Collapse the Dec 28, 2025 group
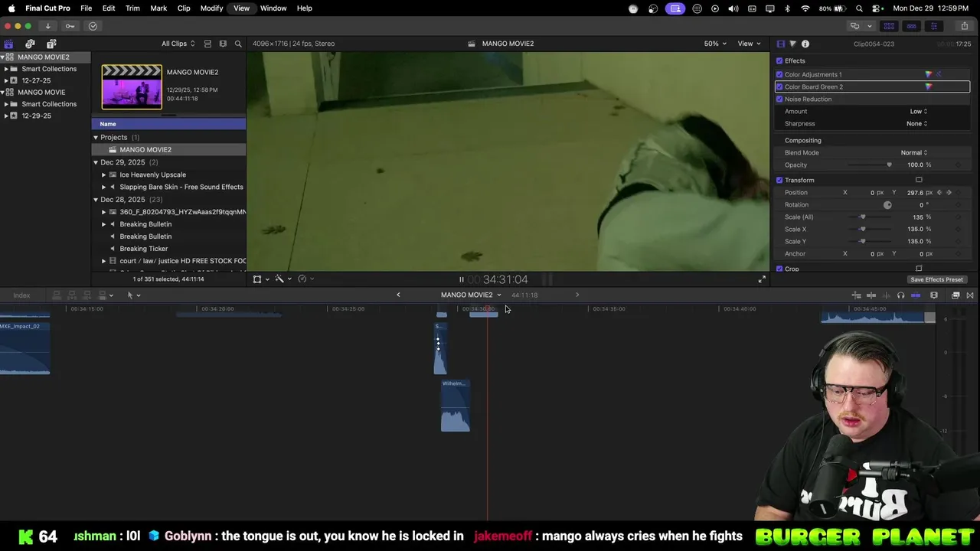The width and height of the screenshot is (980, 551). point(96,199)
